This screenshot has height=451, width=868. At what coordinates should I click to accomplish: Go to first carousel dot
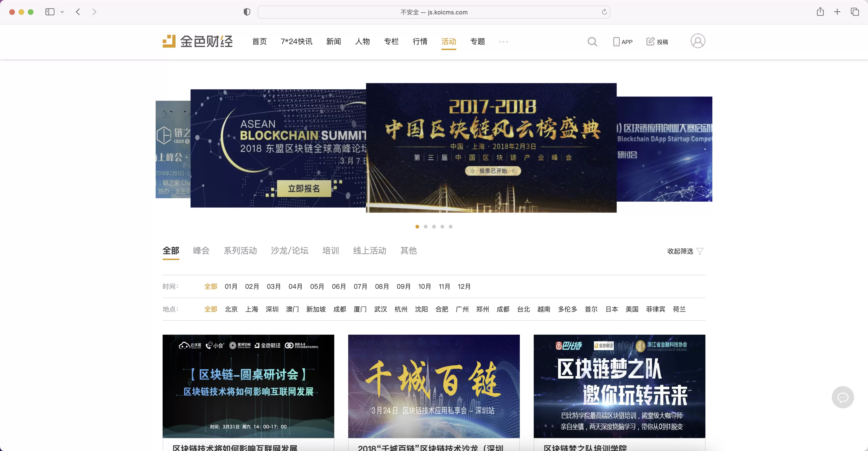pos(417,227)
